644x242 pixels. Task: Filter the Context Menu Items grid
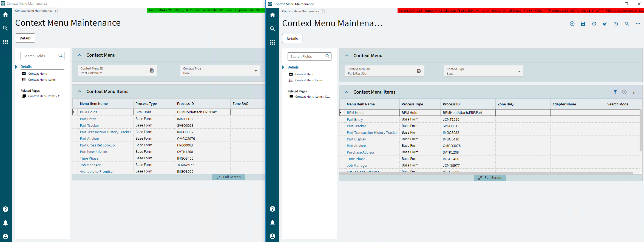(x=615, y=92)
